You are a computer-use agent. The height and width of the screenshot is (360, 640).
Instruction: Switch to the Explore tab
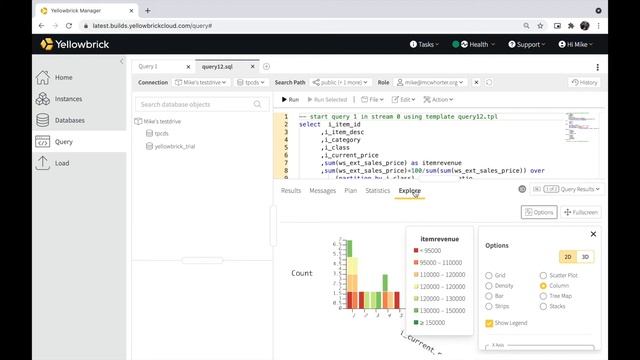pyautogui.click(x=410, y=191)
